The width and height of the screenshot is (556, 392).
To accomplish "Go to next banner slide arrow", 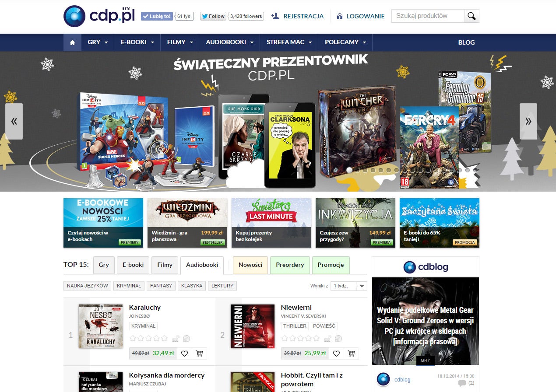I will click(x=528, y=122).
